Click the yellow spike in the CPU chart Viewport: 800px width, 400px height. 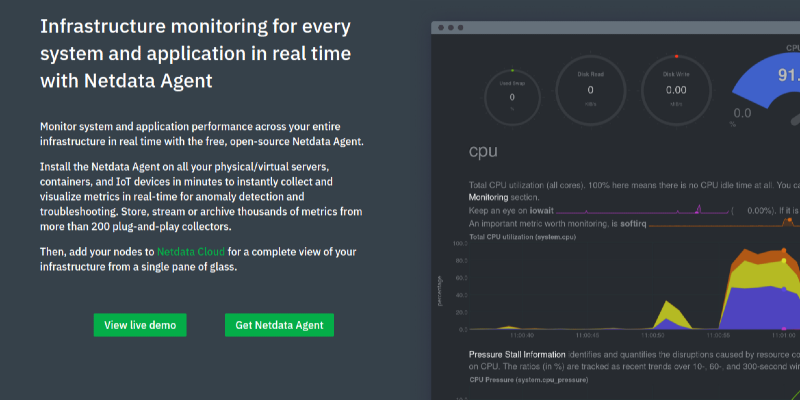[x=672, y=313]
